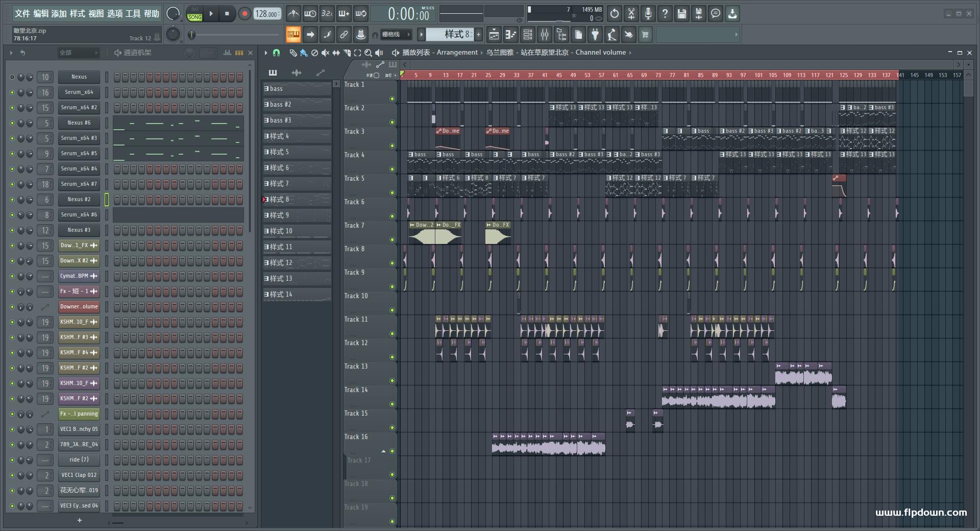The height and width of the screenshot is (531, 980).
Task: Open the 文件 menu
Action: pos(22,14)
